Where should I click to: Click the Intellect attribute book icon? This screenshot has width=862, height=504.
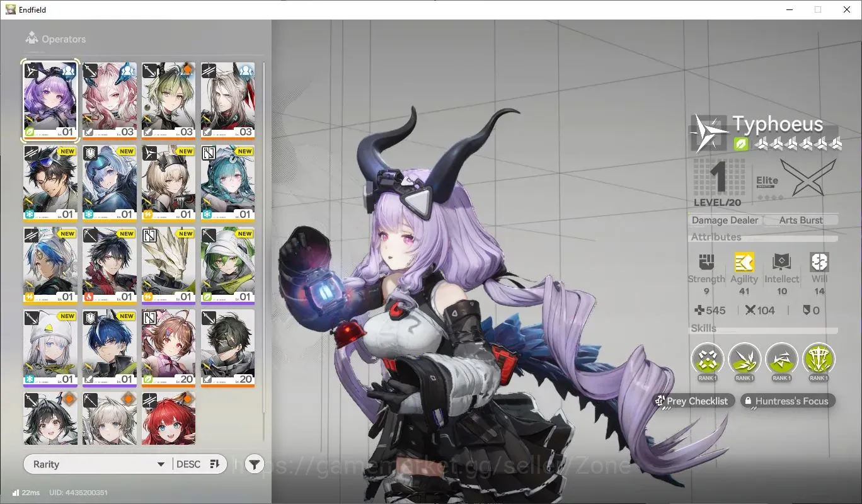(x=781, y=262)
